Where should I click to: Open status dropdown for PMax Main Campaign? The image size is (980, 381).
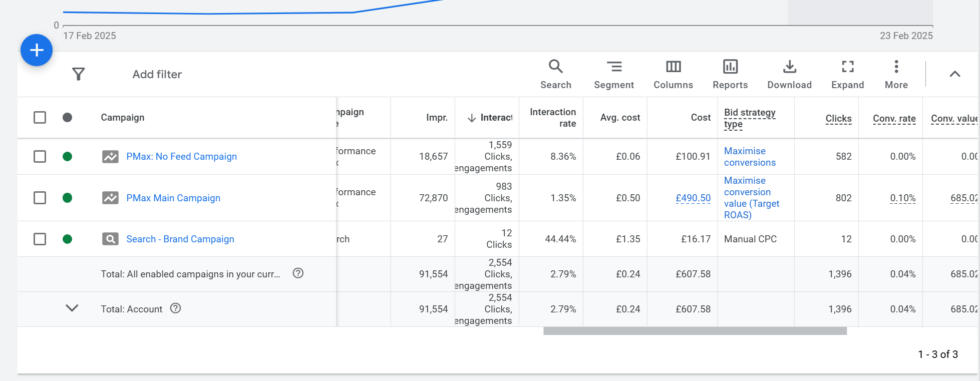[68, 198]
